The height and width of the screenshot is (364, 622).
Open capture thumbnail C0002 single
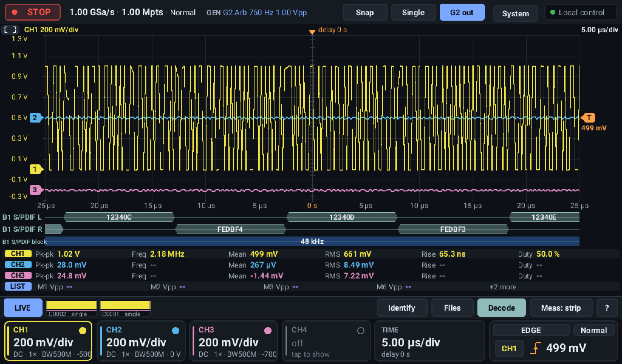(71, 308)
